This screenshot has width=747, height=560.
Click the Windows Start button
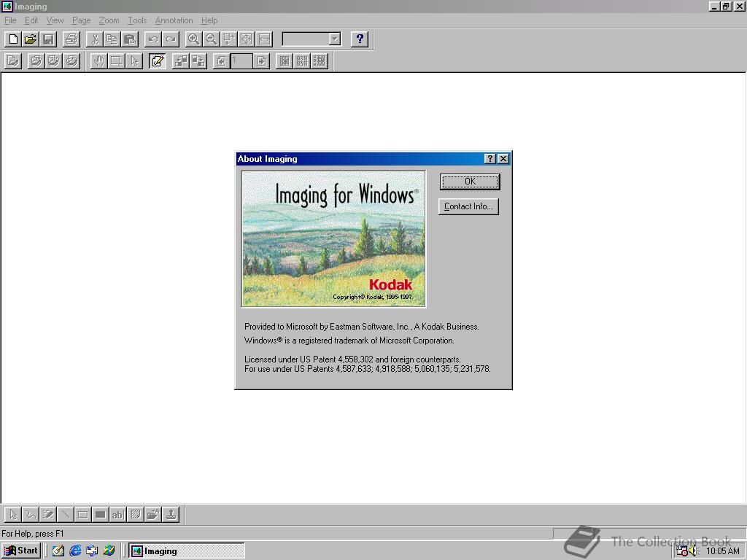21,551
